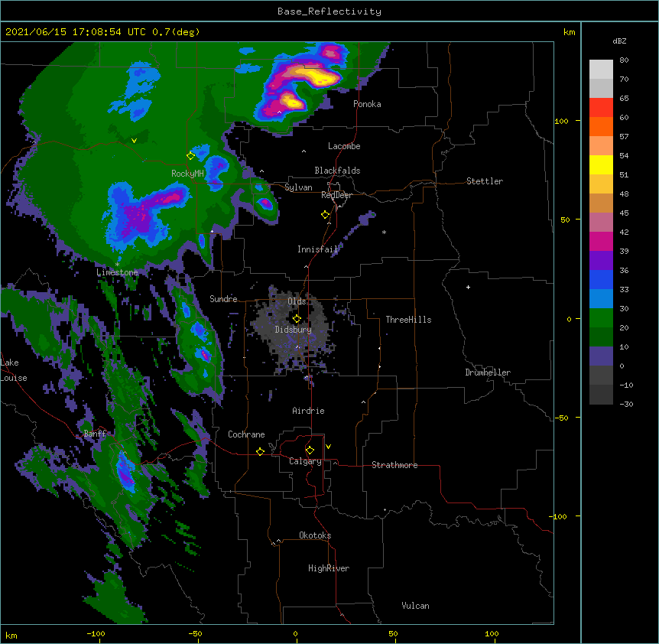The height and width of the screenshot is (644, 659).
Task: Select the blue legend swatch between 36 and 33
Action: pos(601,280)
